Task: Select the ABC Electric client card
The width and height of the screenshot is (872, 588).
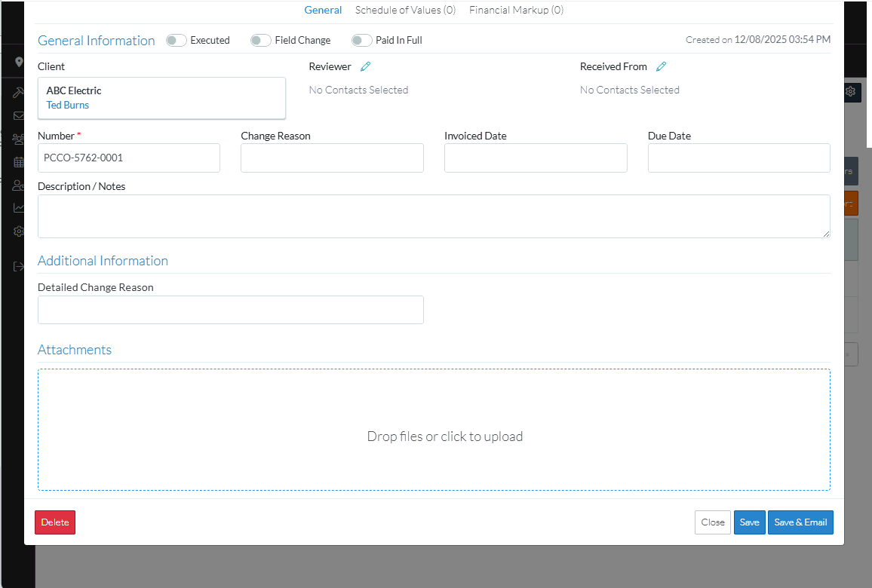Action: point(162,98)
